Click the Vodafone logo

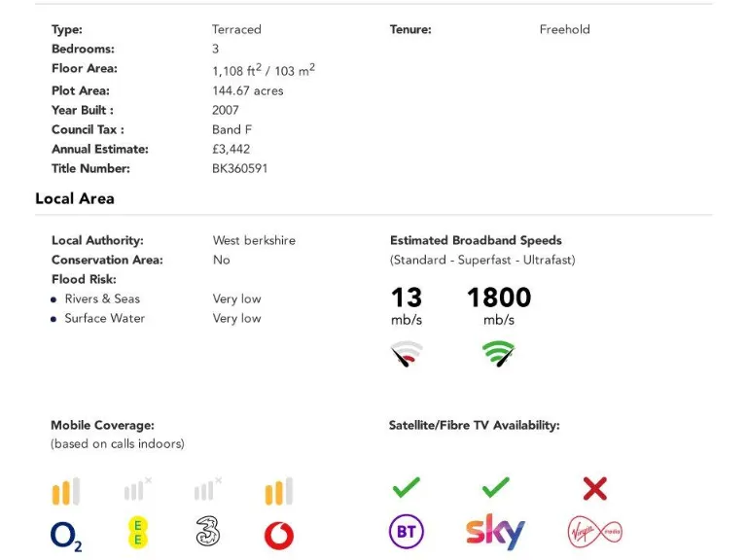[279, 536]
